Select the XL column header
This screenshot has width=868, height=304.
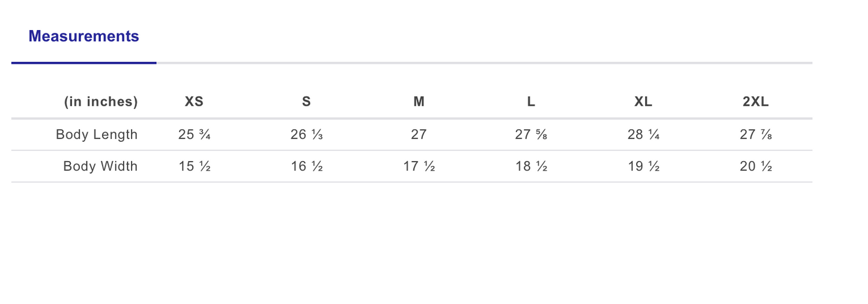point(643,102)
